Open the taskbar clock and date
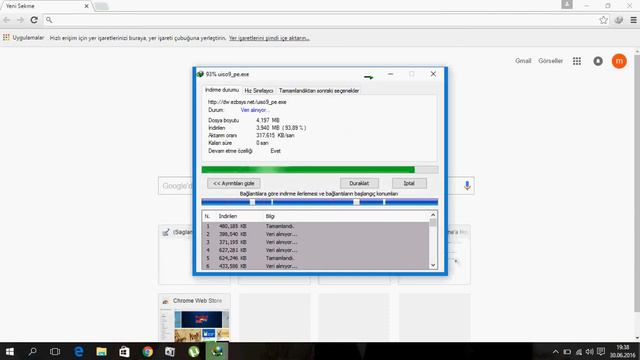This screenshot has height=360, width=640. [x=623, y=351]
